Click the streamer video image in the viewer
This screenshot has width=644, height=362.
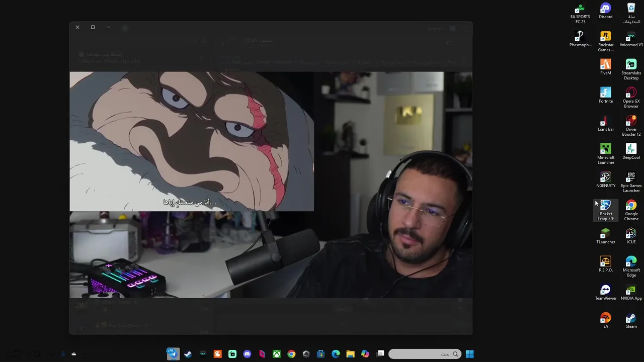point(271,185)
